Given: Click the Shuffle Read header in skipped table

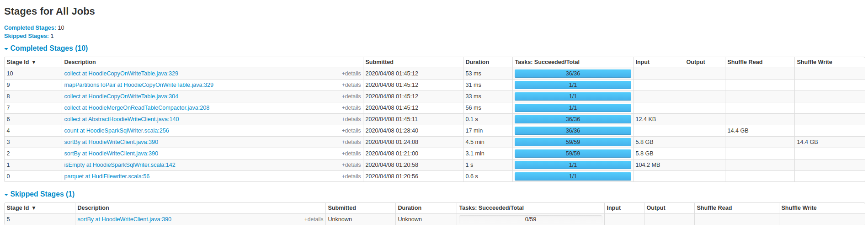Looking at the screenshot, I should tap(714, 208).
